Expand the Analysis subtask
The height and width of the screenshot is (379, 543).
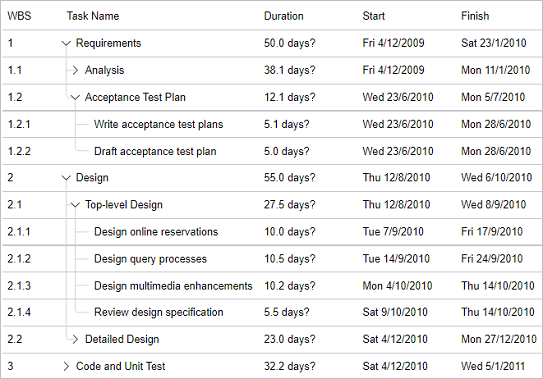tap(75, 70)
